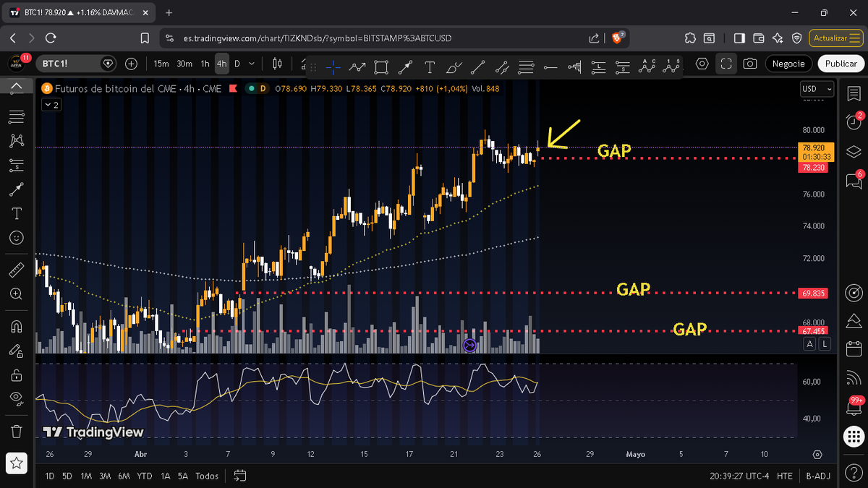Open the Measure ruler tool
868x488 pixels.
pos(16,269)
